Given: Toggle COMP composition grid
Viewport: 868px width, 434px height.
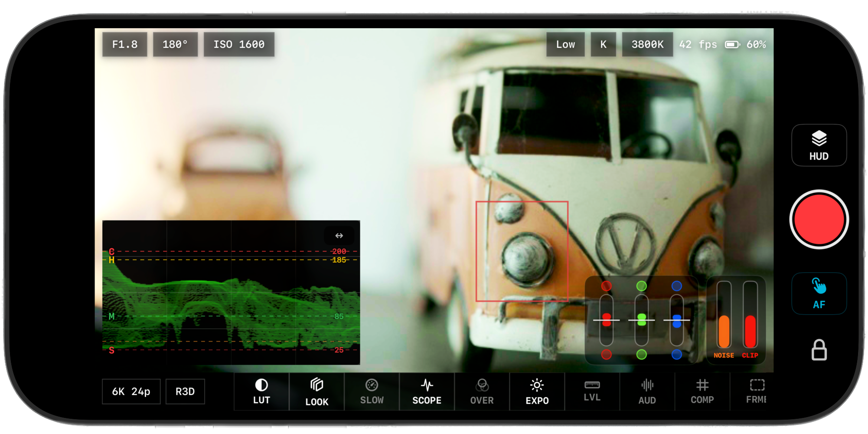Looking at the screenshot, I should (x=702, y=391).
